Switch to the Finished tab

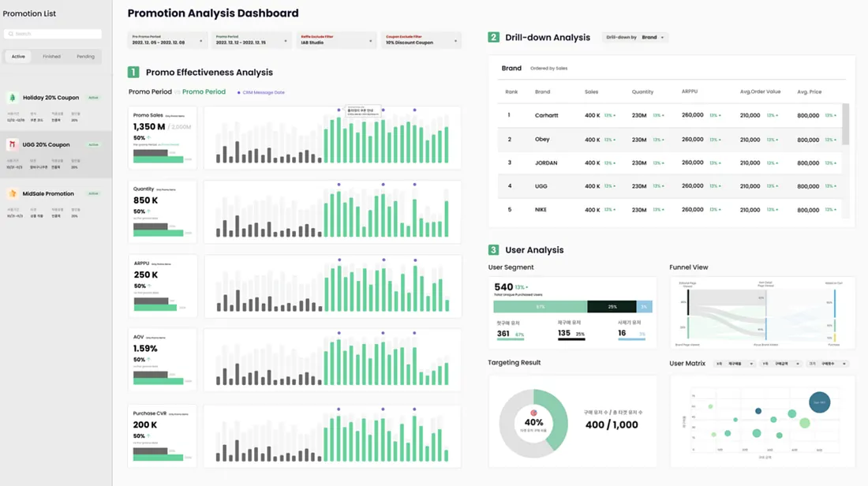[x=51, y=57]
